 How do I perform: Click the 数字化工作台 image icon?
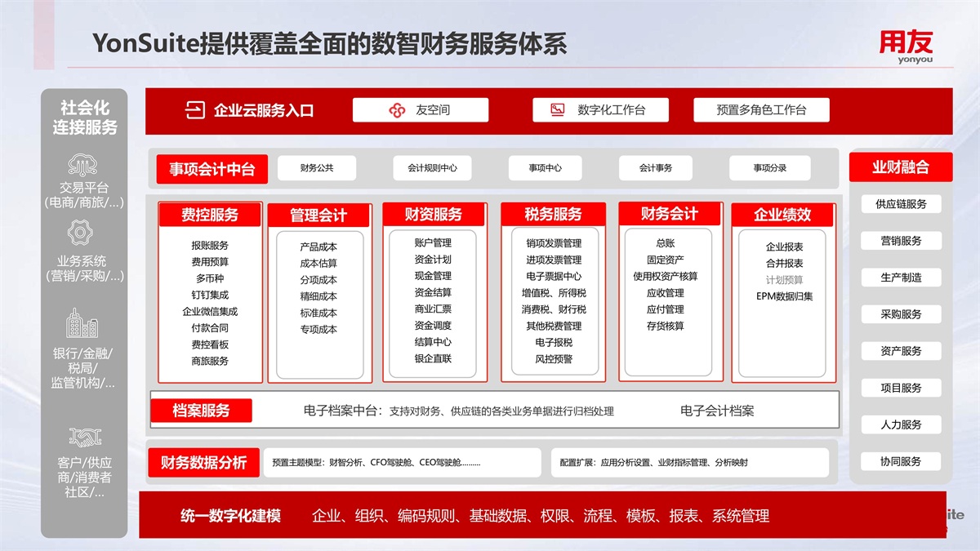(558, 110)
